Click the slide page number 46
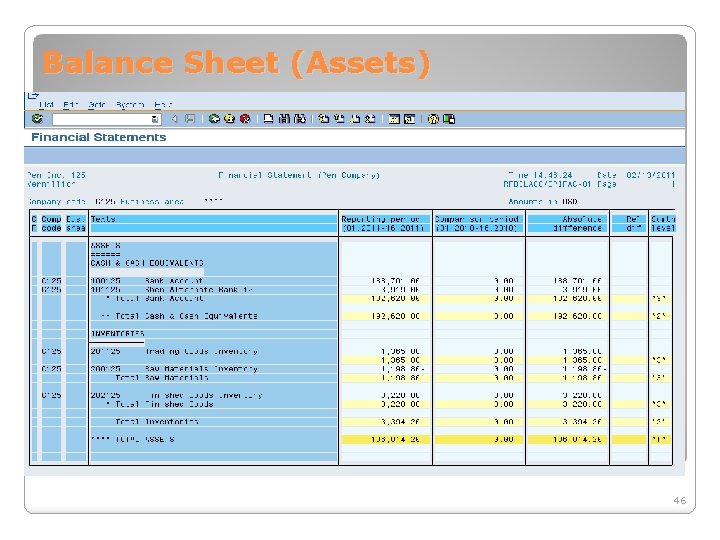Image resolution: width=720 pixels, height=540 pixels. coord(680,501)
